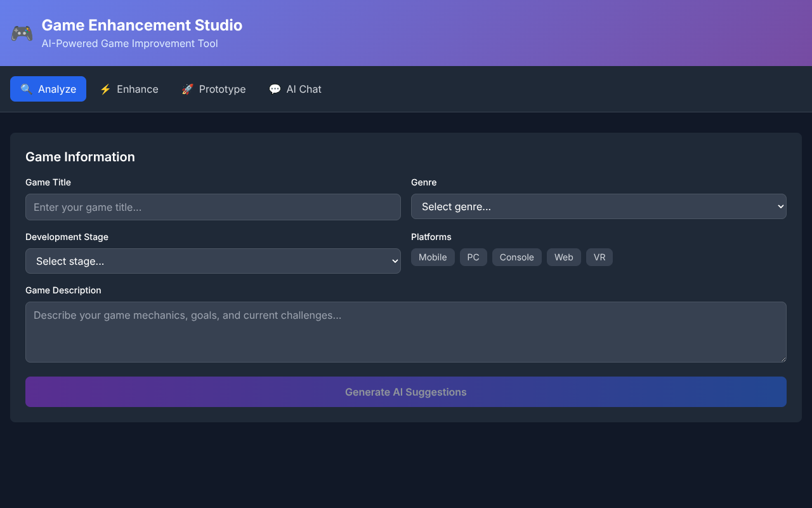Enable the VR platform
This screenshot has width=812, height=508.
point(599,257)
